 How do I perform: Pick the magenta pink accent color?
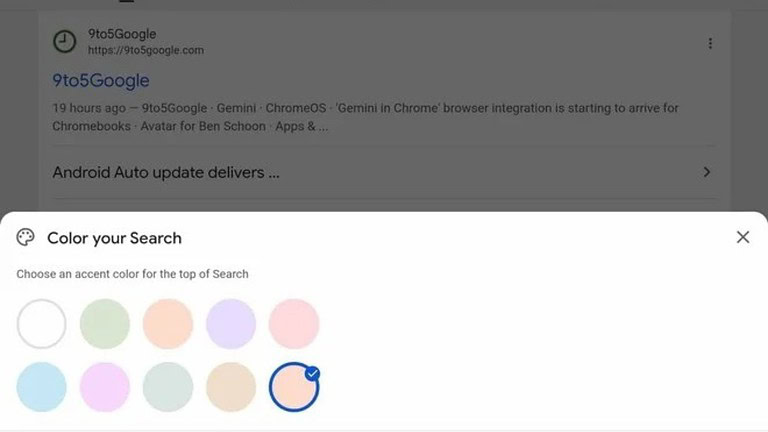point(105,387)
